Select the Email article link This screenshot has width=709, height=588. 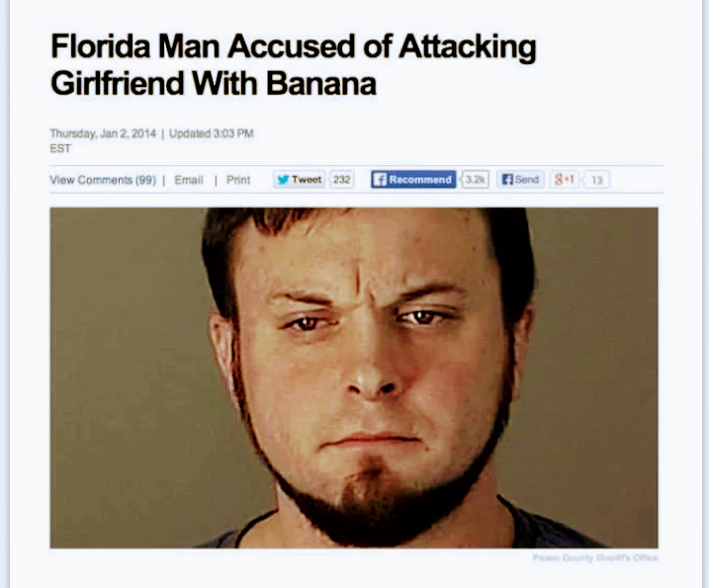click(189, 180)
